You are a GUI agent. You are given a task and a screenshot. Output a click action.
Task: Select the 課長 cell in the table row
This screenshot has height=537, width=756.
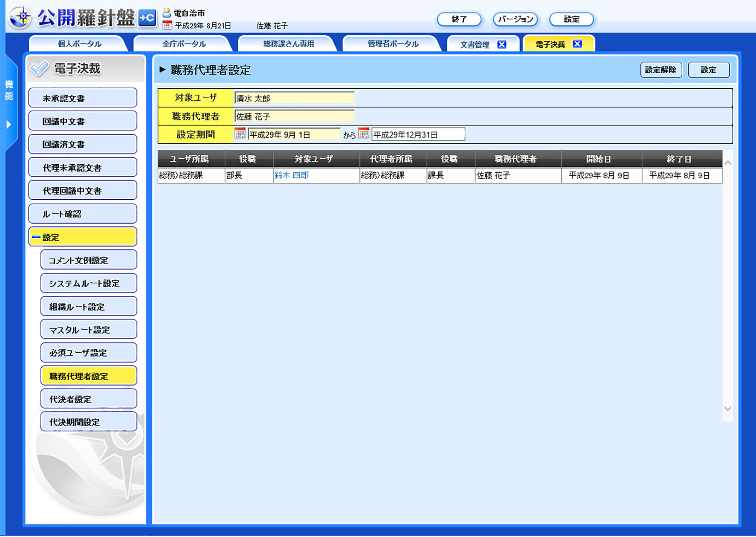tap(451, 175)
